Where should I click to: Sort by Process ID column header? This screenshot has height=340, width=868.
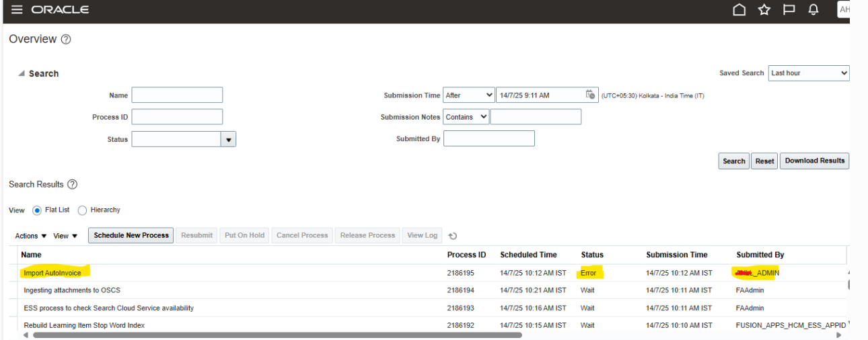click(x=466, y=255)
